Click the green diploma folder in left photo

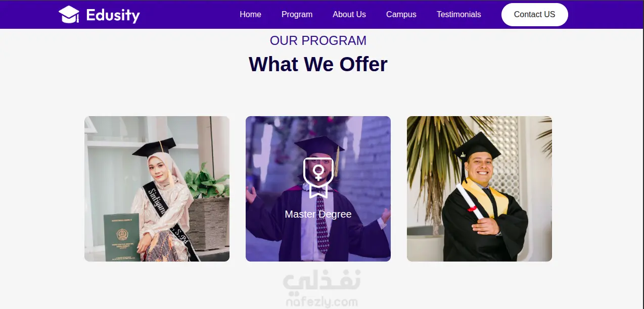[x=121, y=237]
